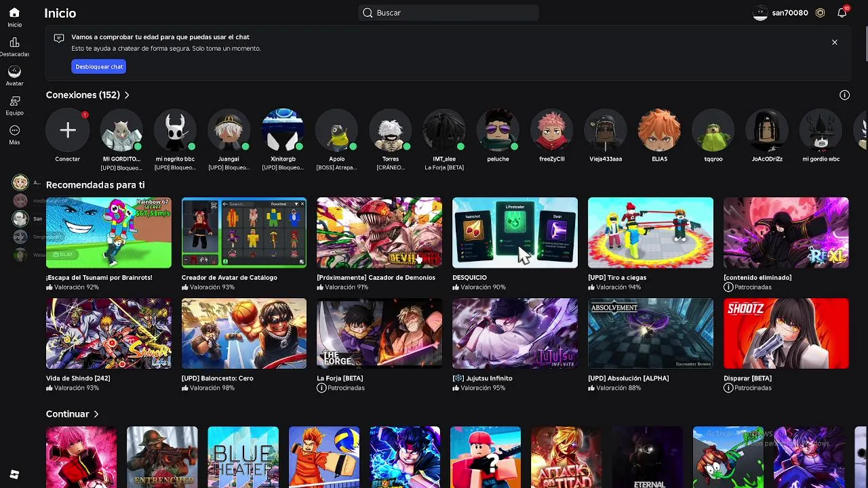
Task: Open ¡Escapa del Tsunami por Brainrots! thumbnail
Action: tap(108, 232)
